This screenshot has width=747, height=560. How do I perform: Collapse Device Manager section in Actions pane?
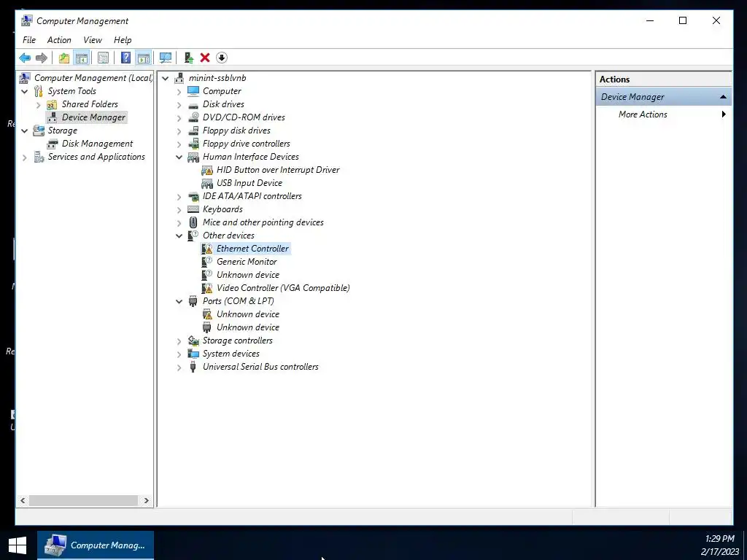click(723, 97)
